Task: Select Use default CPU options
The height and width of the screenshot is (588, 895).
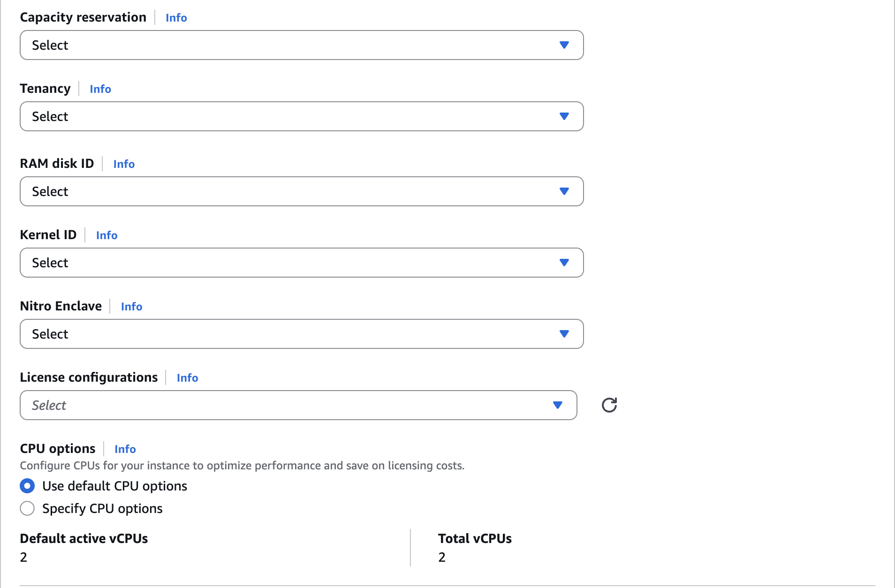Action: [27, 486]
